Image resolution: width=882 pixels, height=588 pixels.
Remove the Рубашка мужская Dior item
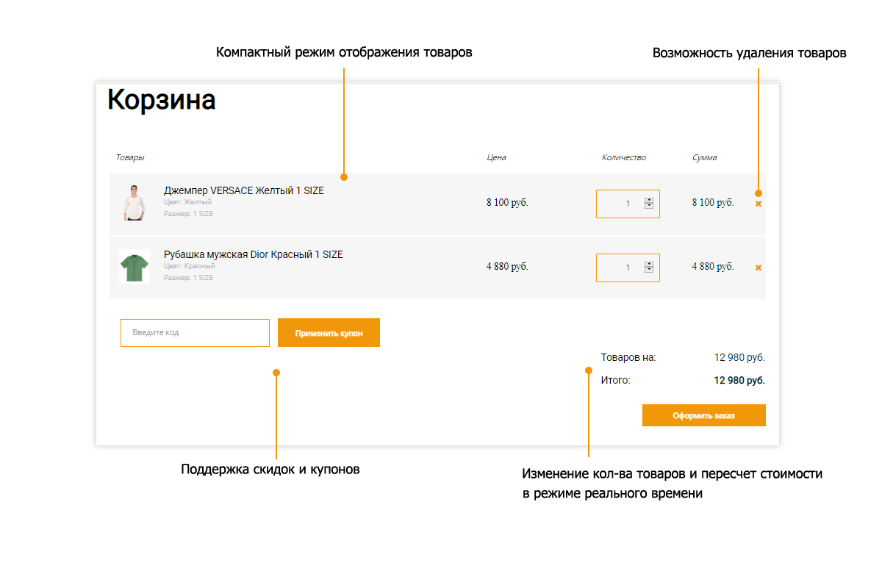click(x=759, y=268)
